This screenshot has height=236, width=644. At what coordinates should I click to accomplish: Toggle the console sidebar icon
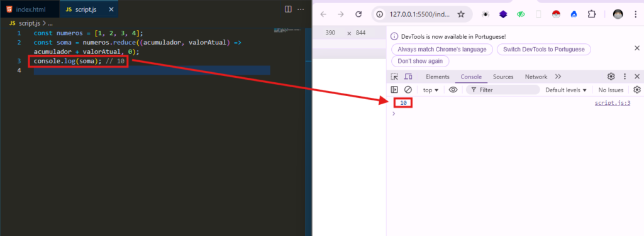pos(394,90)
